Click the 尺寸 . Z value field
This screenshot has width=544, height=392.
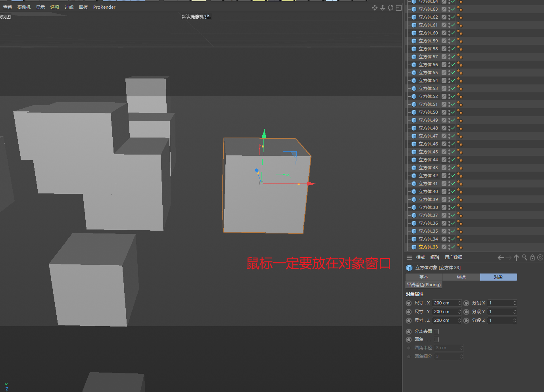[444, 320]
